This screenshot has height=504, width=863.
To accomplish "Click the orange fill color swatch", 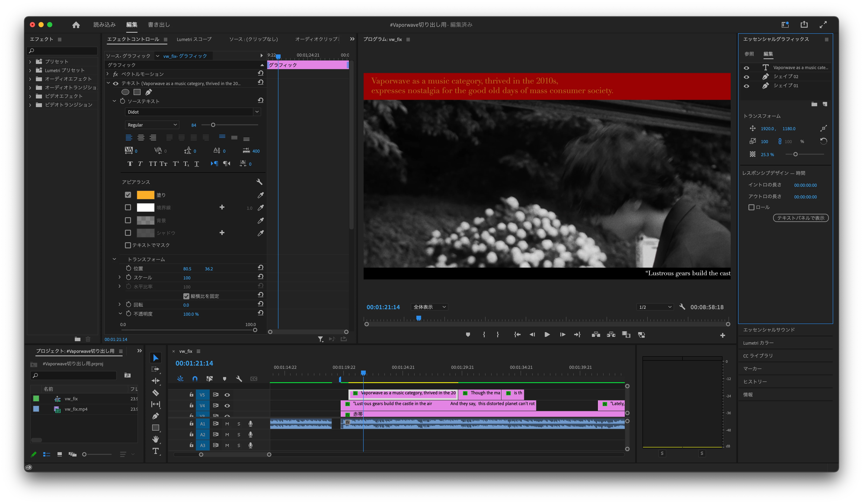I will [x=145, y=195].
